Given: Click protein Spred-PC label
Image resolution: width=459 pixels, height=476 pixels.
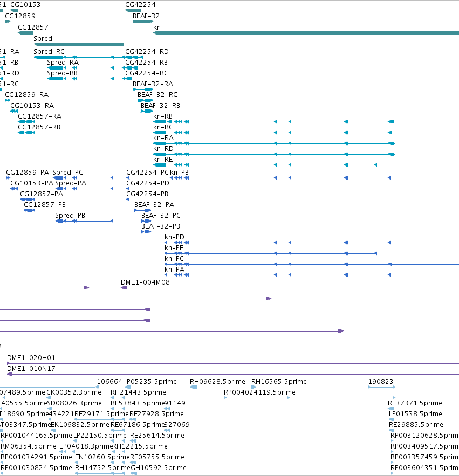Looking at the screenshot, I should pyautogui.click(x=68, y=172).
